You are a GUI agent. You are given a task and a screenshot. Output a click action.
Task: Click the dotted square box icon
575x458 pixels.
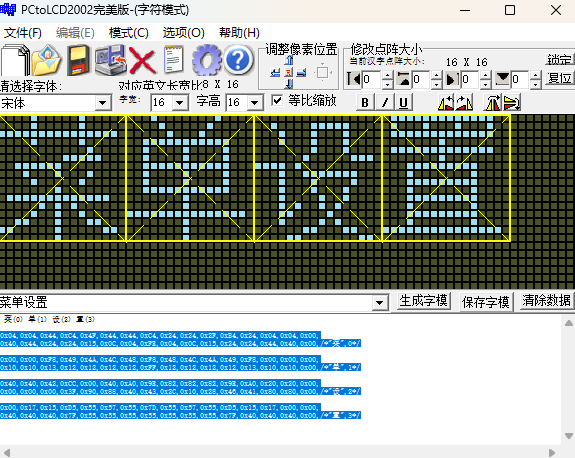(323, 73)
